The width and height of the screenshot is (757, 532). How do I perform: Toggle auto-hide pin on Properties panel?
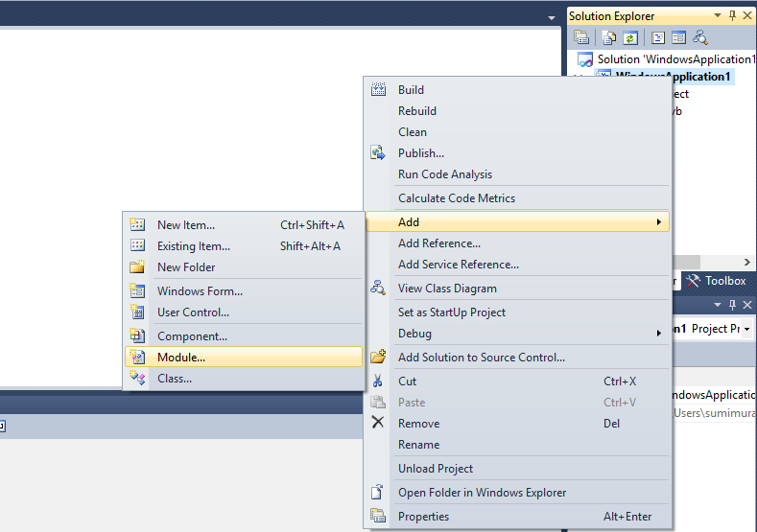point(732,305)
